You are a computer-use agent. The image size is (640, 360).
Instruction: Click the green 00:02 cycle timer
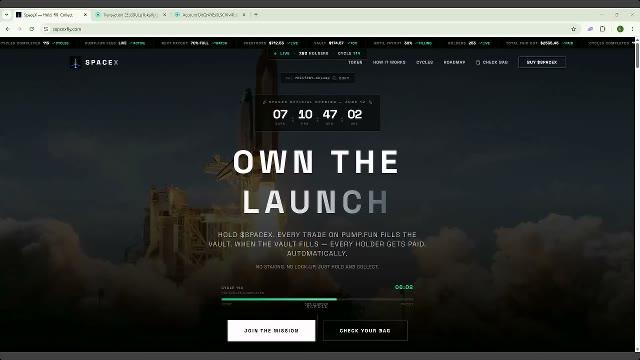[x=404, y=287]
